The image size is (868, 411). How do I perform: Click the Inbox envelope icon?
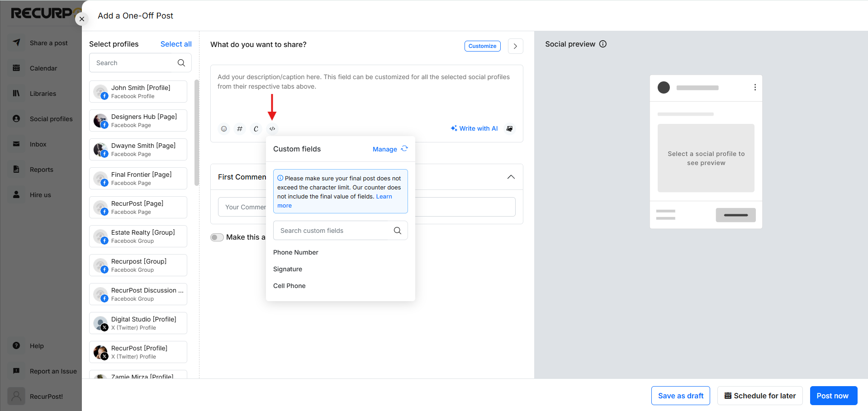[16, 144]
